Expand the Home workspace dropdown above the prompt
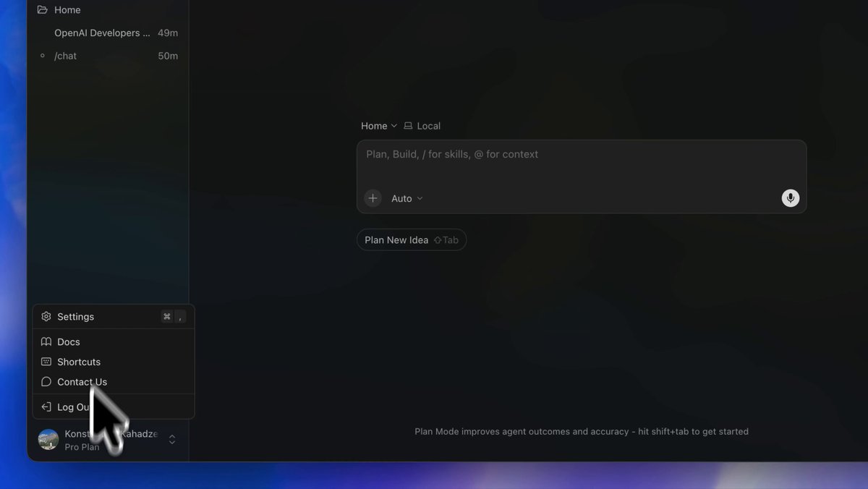The height and width of the screenshot is (489, 868). point(379,126)
